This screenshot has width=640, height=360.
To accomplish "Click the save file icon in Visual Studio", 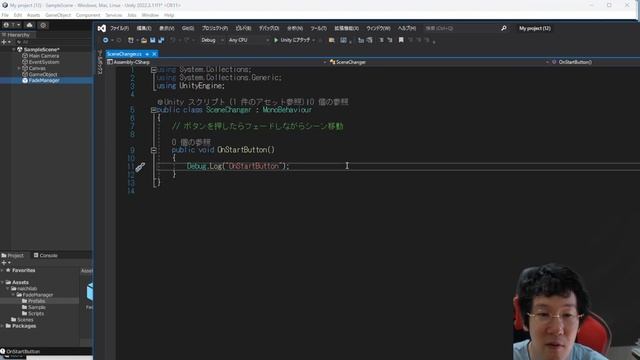I will tap(153, 40).
